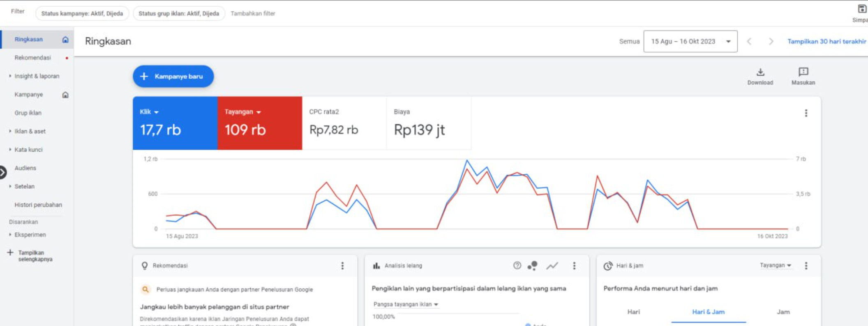Screen dimensions: 868x326
Task: Open the Hari & jam card three-dot menu
Action: tap(806, 266)
